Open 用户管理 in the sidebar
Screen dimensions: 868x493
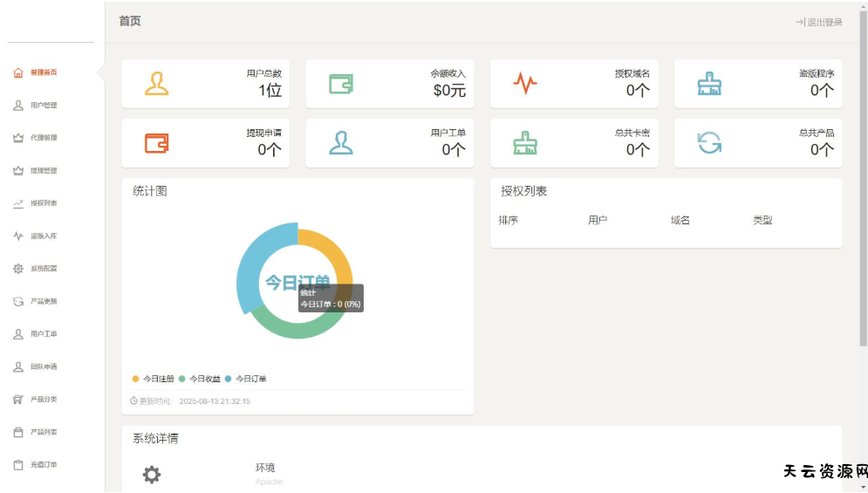pos(43,106)
